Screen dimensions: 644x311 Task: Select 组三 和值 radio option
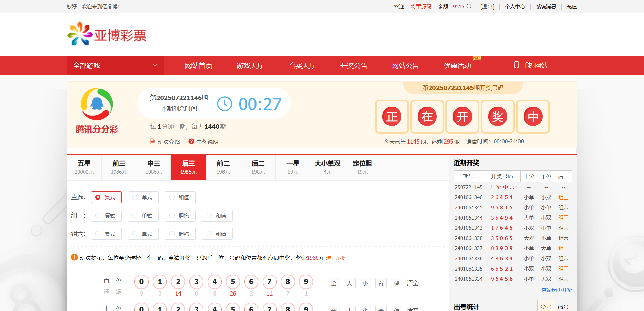pyautogui.click(x=217, y=216)
